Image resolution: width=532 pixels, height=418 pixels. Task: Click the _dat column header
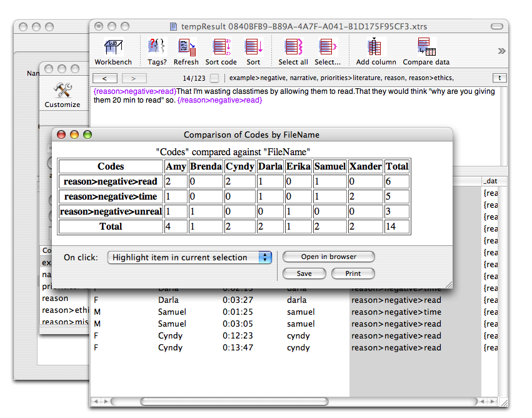pyautogui.click(x=491, y=181)
